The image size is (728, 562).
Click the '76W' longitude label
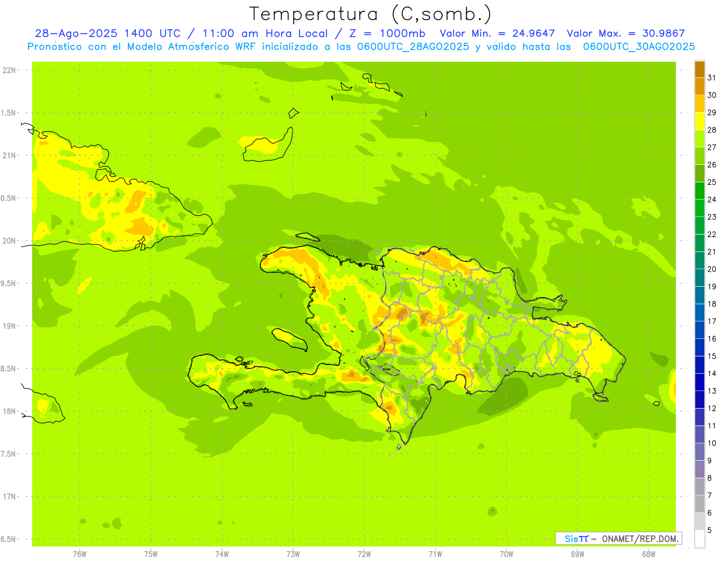(79, 554)
